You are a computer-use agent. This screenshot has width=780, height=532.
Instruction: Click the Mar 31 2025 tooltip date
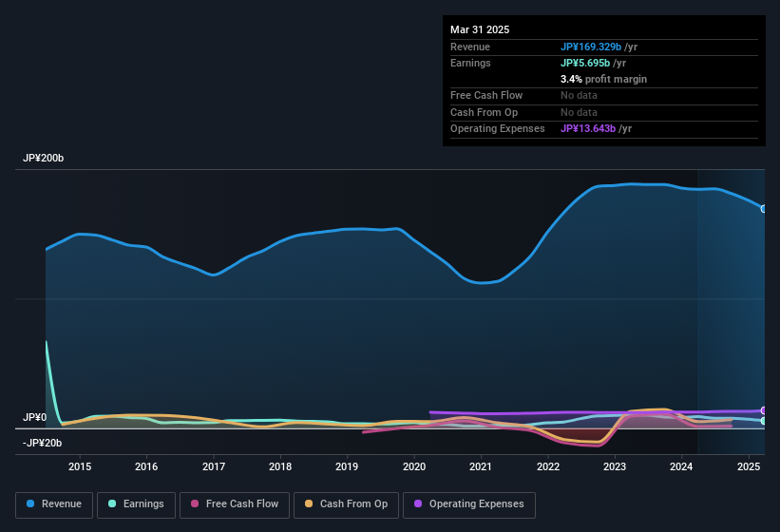480,29
